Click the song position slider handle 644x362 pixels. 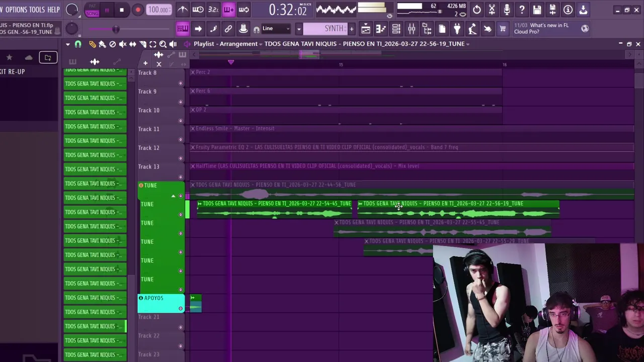[x=116, y=29]
